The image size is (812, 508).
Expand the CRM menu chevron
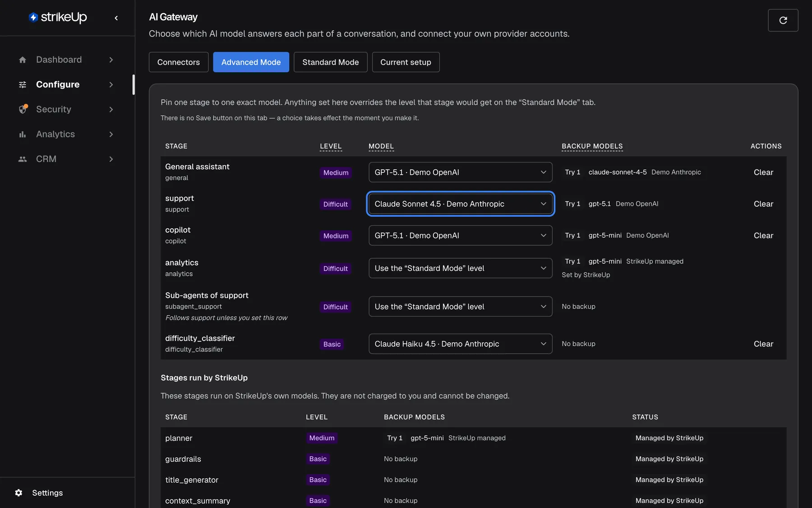(111, 159)
